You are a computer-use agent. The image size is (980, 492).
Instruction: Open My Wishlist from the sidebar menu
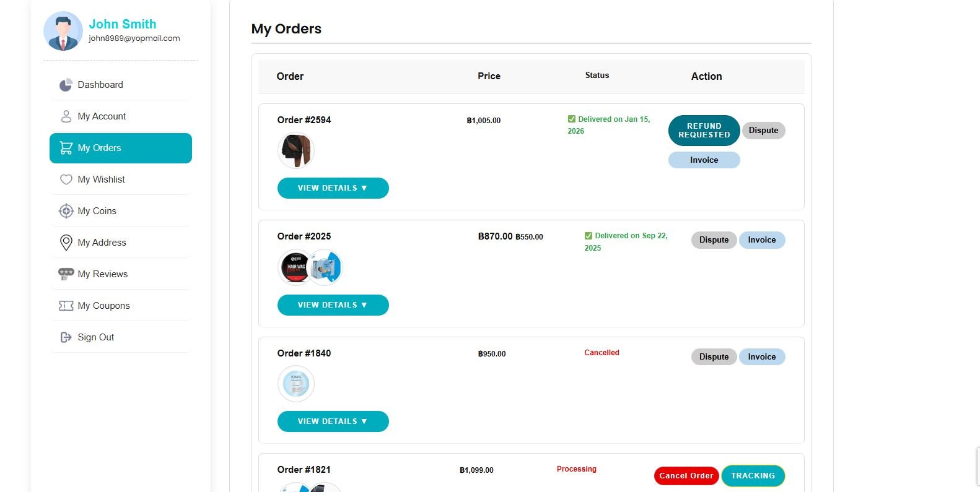pyautogui.click(x=101, y=179)
